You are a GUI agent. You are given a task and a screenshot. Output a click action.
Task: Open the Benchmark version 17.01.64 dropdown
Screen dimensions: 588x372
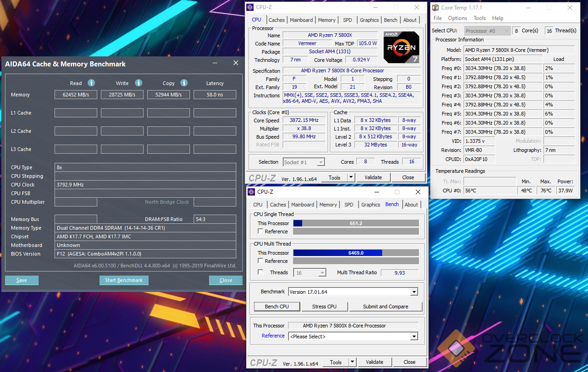(414, 292)
